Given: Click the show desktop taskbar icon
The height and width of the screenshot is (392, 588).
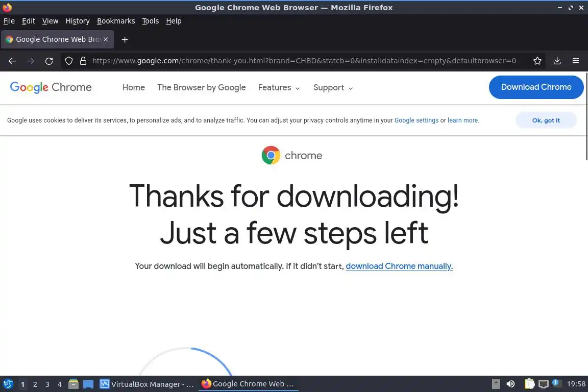Looking at the screenshot, I should coord(88,384).
